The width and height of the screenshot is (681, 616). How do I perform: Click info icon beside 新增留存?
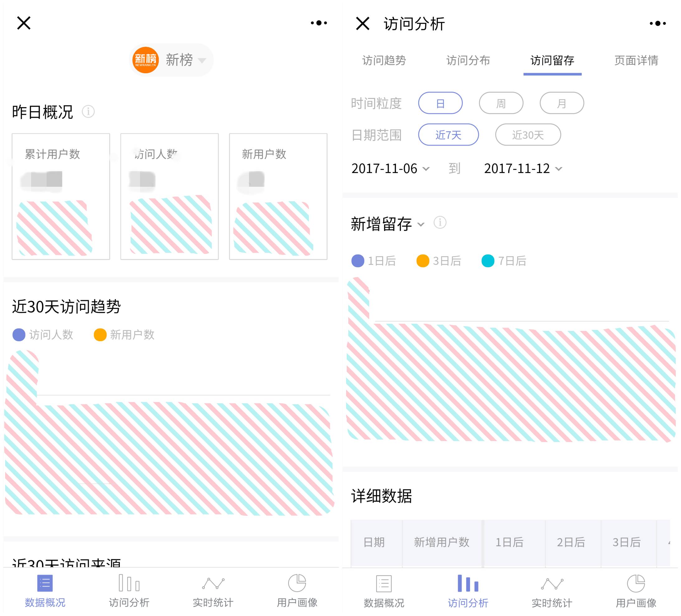point(440,223)
